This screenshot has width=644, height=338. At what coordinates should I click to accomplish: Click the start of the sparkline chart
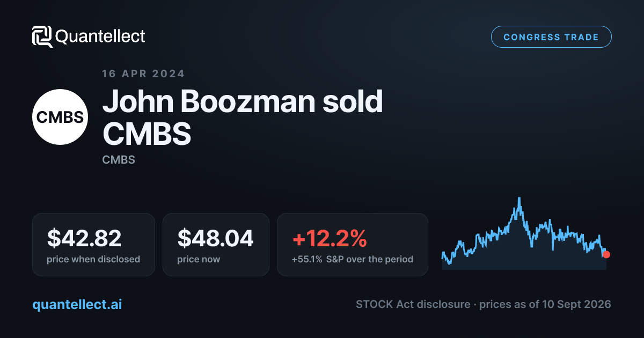(x=443, y=256)
